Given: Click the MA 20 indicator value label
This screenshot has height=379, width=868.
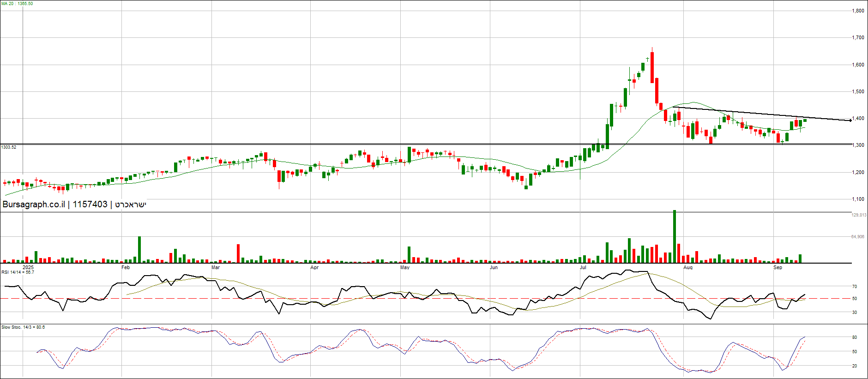Looking at the screenshot, I should coord(17,4).
